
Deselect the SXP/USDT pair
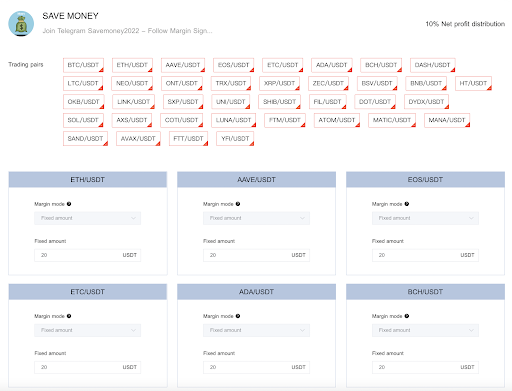pos(183,102)
